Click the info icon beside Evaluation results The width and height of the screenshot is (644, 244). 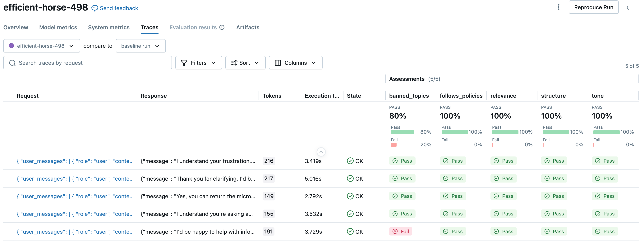coord(222,27)
